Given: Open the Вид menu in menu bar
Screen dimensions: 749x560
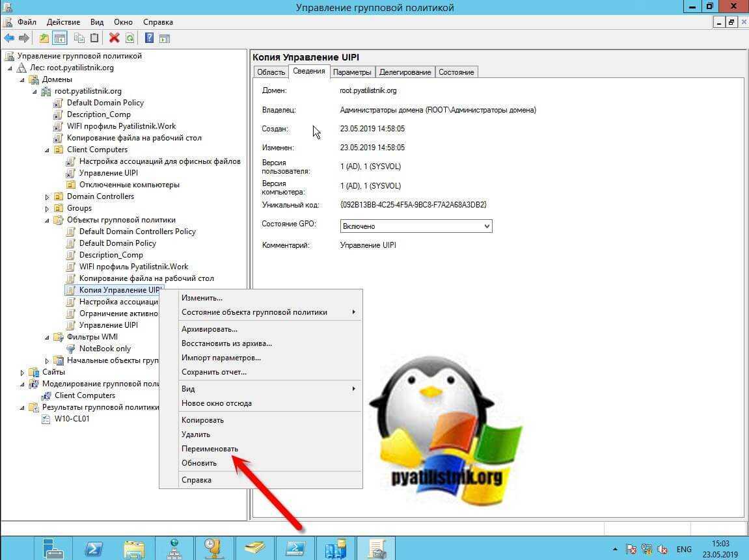Looking at the screenshot, I should point(97,22).
